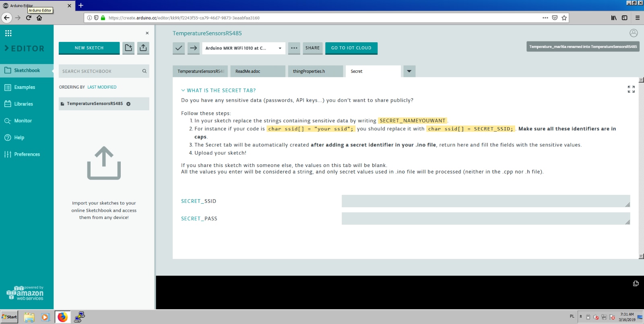
Task: Click the SHARE button
Action: [312, 48]
